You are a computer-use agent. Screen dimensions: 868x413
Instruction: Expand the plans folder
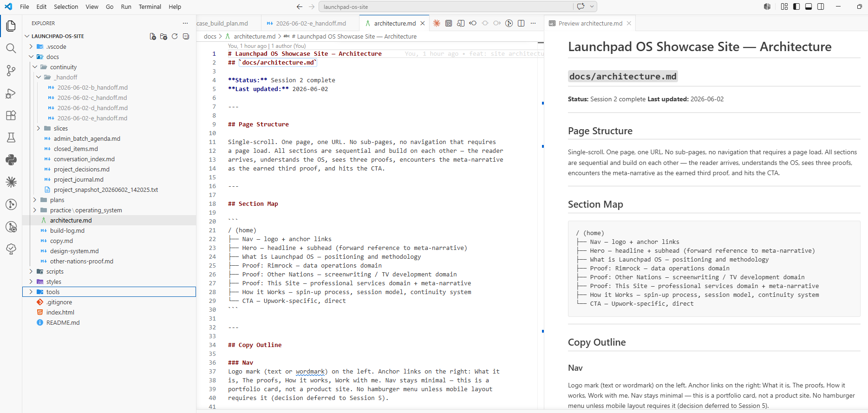click(x=35, y=200)
